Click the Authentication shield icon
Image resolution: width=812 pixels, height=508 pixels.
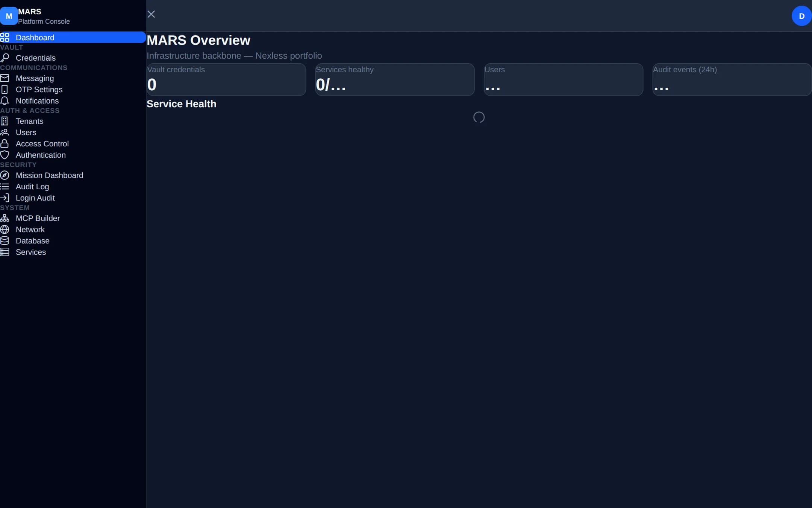coord(5,155)
